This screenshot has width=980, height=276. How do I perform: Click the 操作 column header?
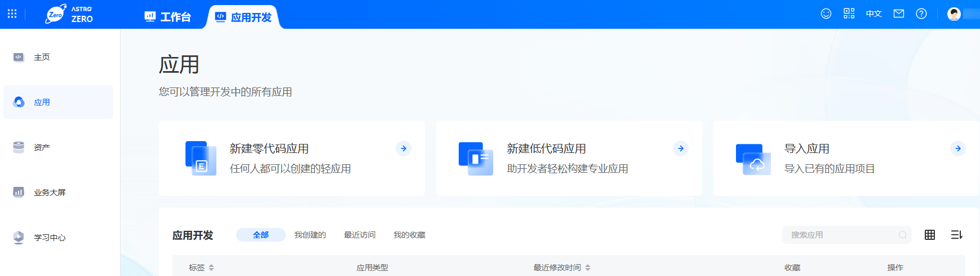(x=895, y=268)
